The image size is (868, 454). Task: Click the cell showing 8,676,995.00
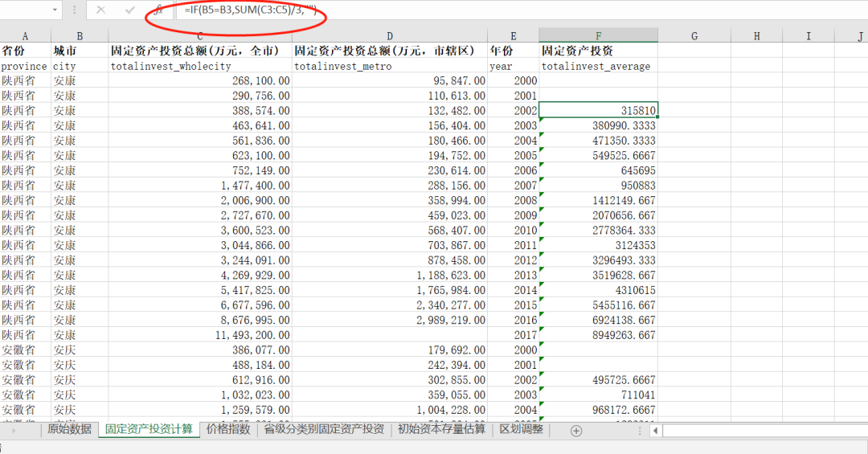click(200, 320)
